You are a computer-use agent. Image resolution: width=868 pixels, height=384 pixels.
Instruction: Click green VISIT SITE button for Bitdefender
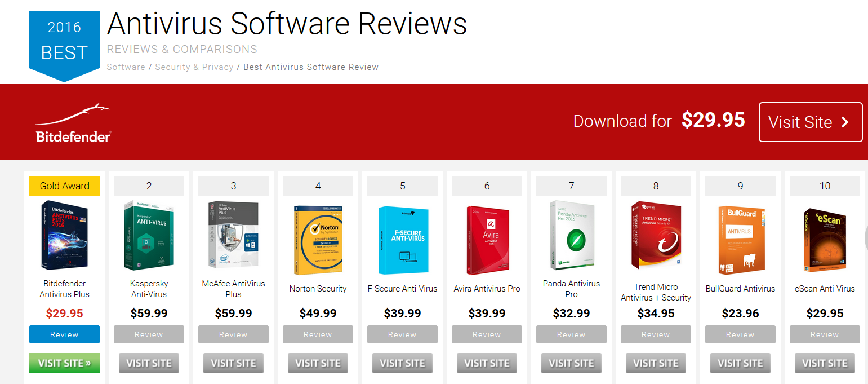point(64,363)
